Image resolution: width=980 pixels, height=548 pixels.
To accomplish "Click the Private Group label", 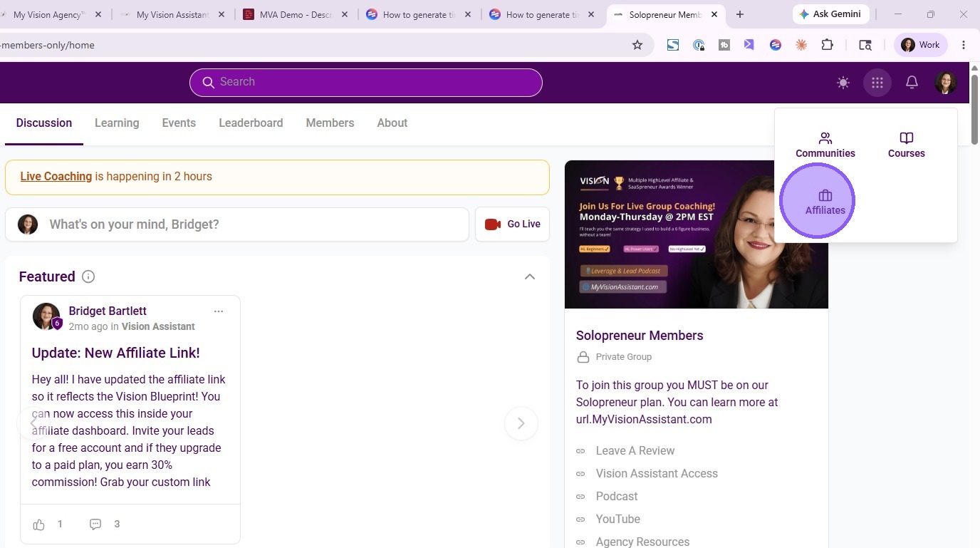I will click(623, 357).
